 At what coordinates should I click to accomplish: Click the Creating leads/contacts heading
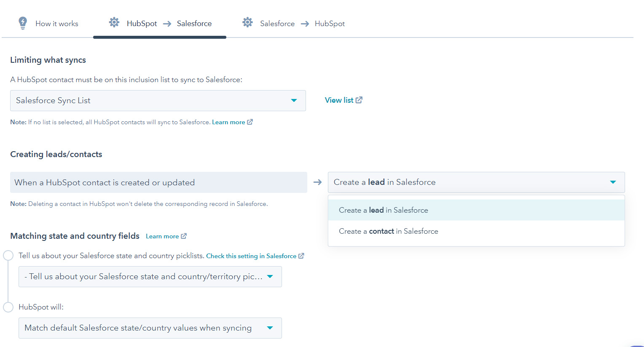(x=56, y=154)
